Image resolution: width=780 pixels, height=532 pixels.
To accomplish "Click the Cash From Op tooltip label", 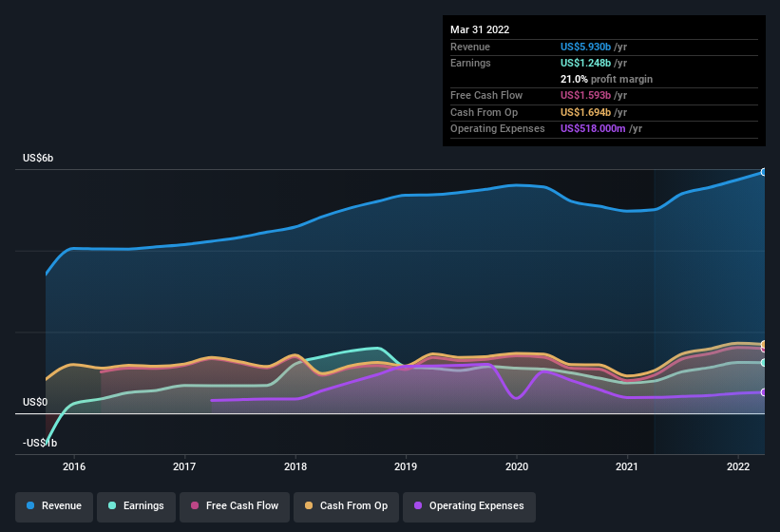I will 484,112.
